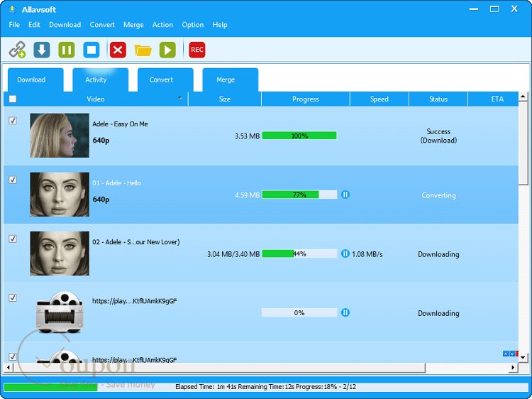Switch to the Download tab

[35, 80]
